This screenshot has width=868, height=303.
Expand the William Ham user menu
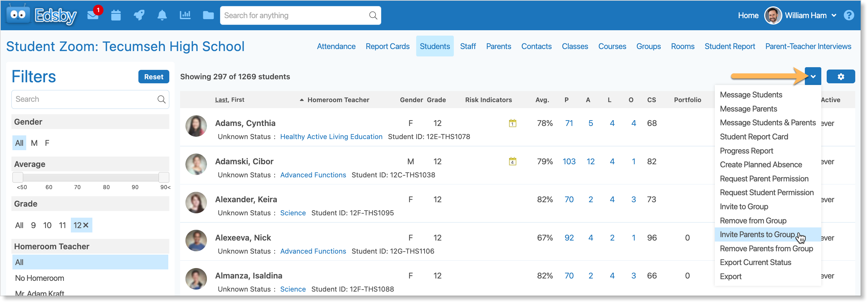click(x=834, y=15)
